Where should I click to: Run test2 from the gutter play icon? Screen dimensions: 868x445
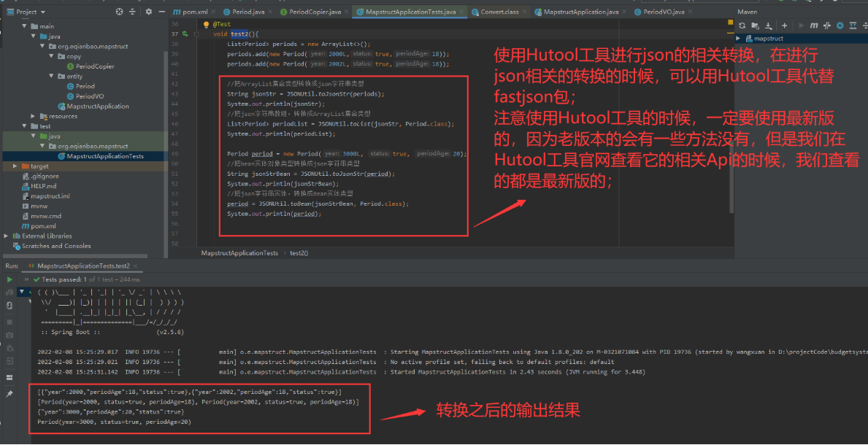[185, 34]
